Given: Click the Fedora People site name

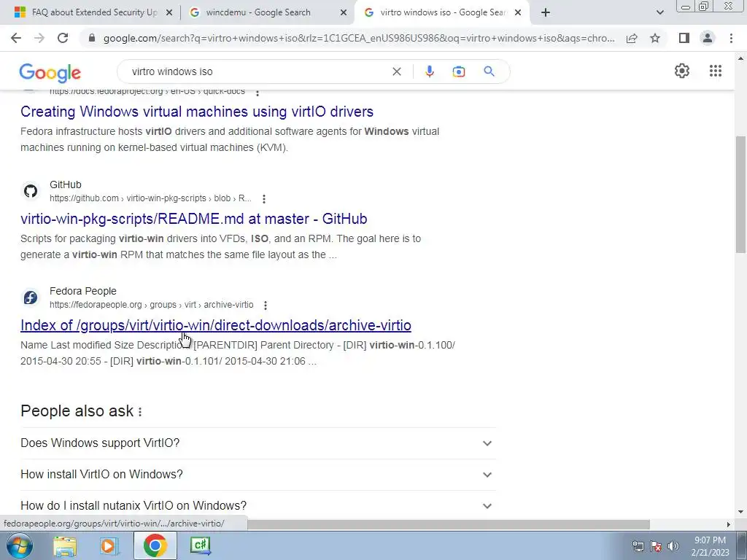Looking at the screenshot, I should [x=83, y=291].
